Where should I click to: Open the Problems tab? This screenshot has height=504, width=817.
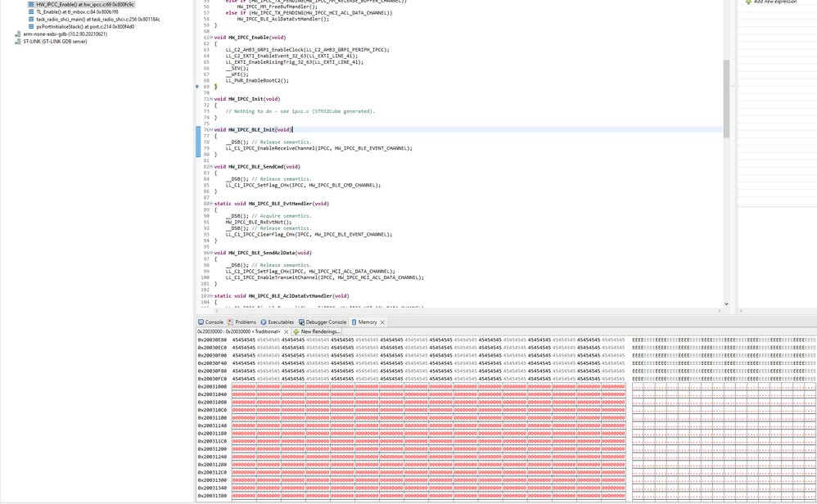point(241,322)
